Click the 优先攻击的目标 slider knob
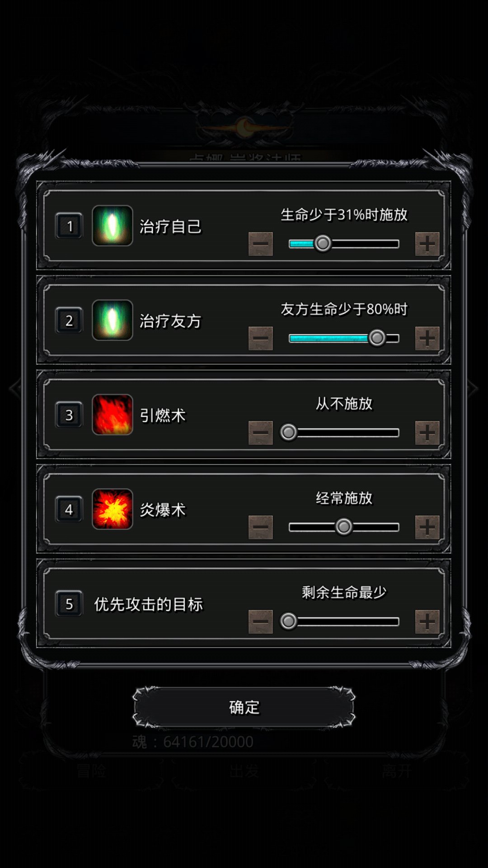488x868 pixels. tap(289, 621)
